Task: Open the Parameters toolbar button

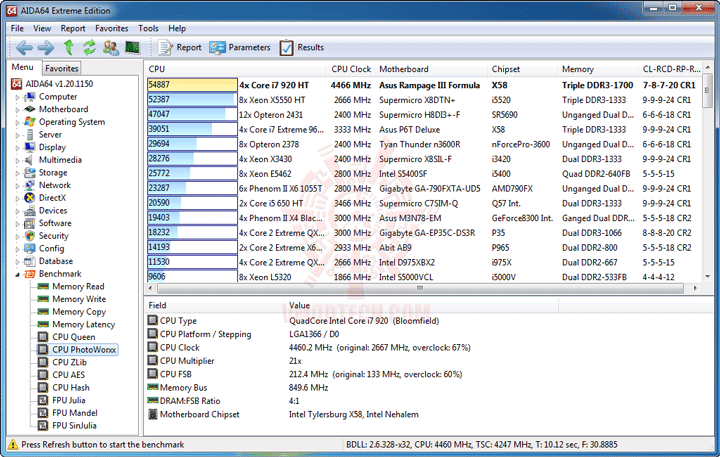Action: click(x=240, y=47)
